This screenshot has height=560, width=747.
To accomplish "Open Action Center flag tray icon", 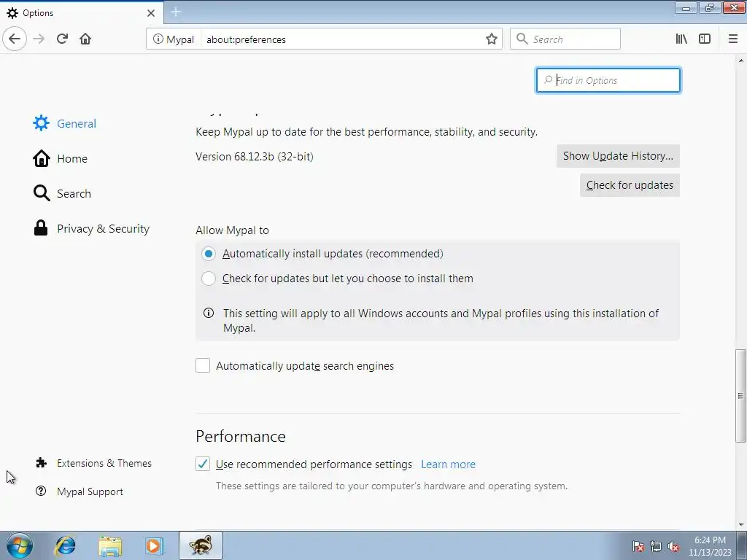I will point(638,547).
